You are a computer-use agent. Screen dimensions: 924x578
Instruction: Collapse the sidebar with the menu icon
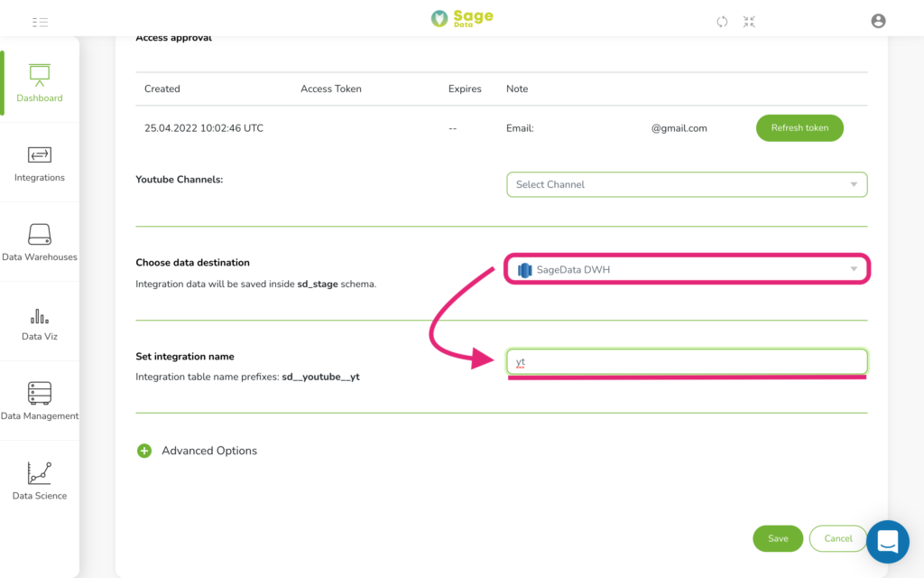click(40, 23)
